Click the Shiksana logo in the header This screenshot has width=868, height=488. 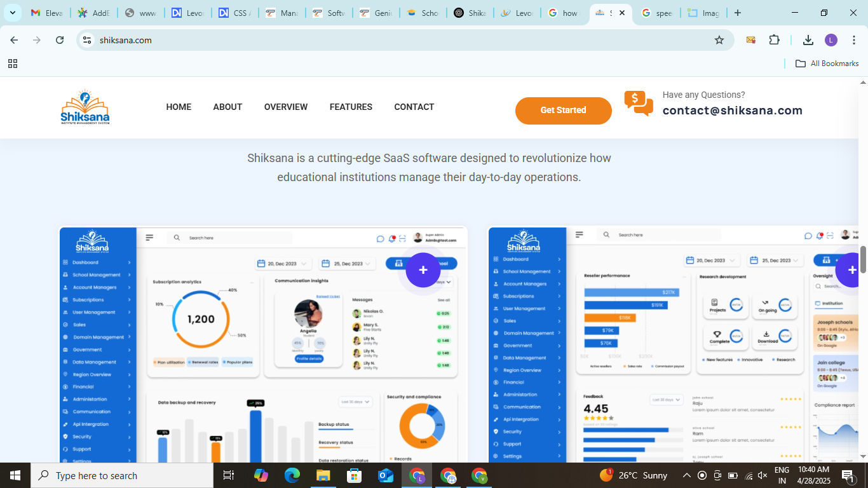85,107
